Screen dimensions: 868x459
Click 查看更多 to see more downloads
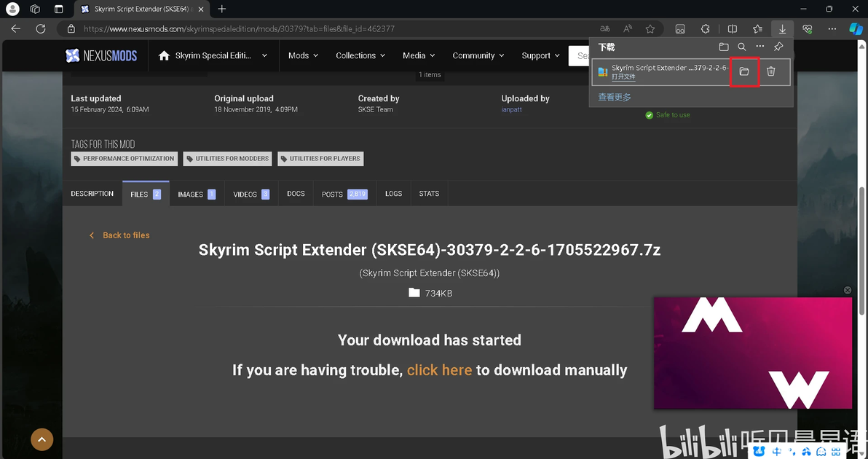point(615,97)
